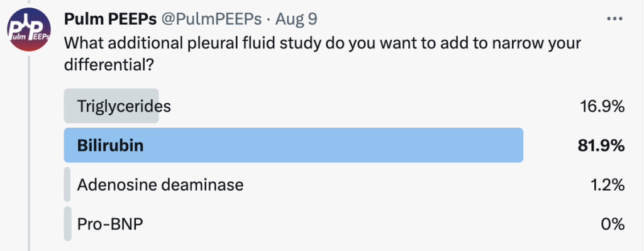Click the Pulm PEEPs display name

pyautogui.click(x=109, y=20)
